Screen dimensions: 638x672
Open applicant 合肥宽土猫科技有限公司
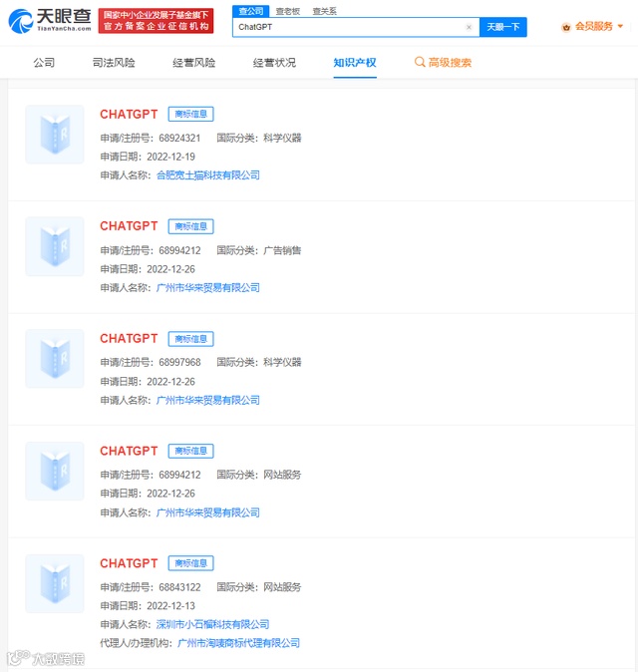(207, 175)
